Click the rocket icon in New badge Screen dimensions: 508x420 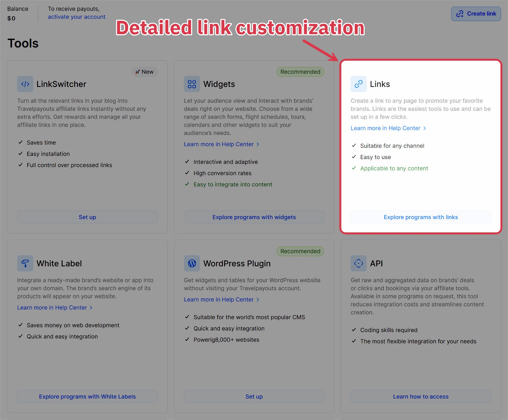[x=137, y=72]
